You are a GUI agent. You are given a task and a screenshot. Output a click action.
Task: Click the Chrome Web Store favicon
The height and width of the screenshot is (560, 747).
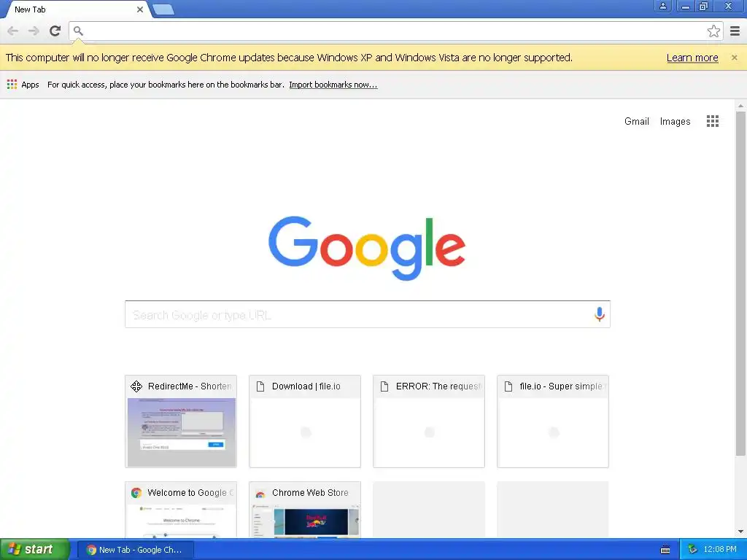260,494
